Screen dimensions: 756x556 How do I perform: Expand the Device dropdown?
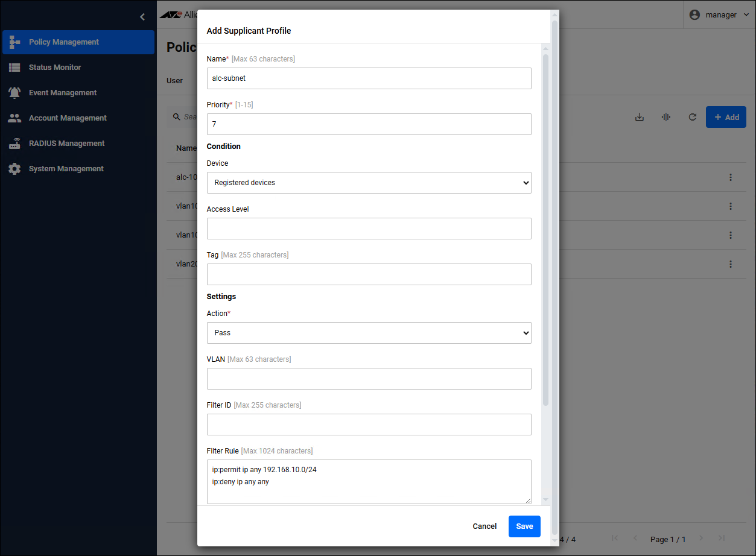pyautogui.click(x=369, y=183)
